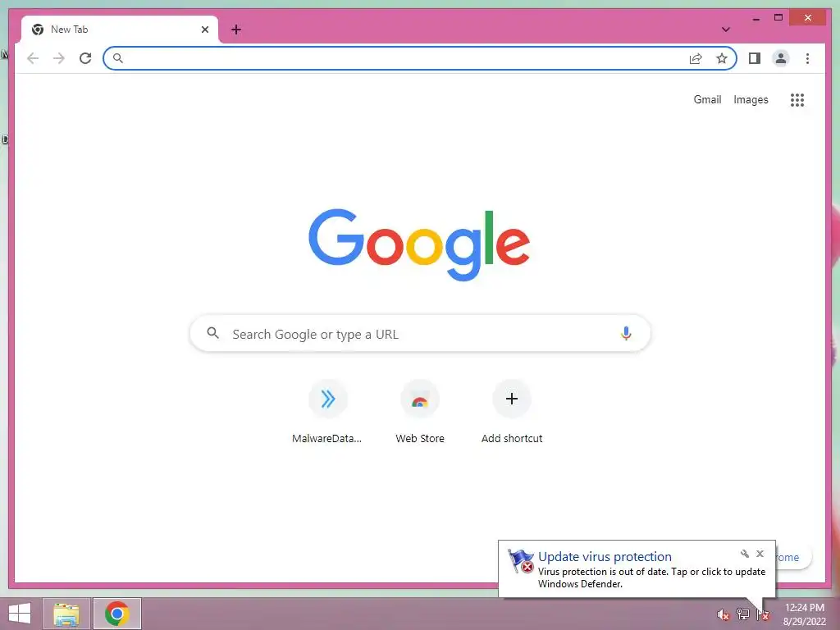Reload the current page
The width and height of the screenshot is (840, 630).
tap(85, 58)
